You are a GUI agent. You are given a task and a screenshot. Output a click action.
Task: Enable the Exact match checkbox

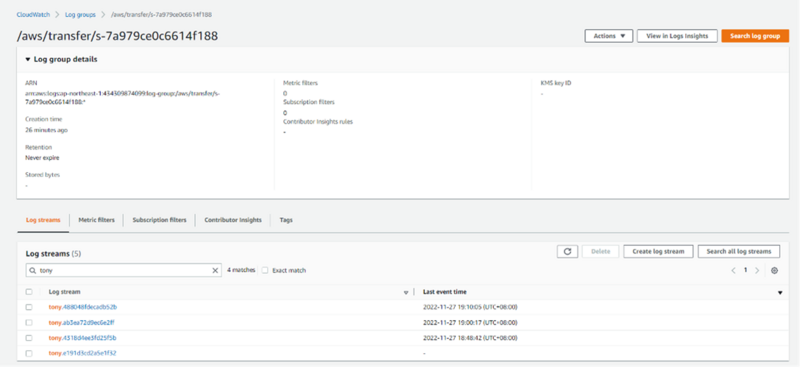pyautogui.click(x=265, y=271)
